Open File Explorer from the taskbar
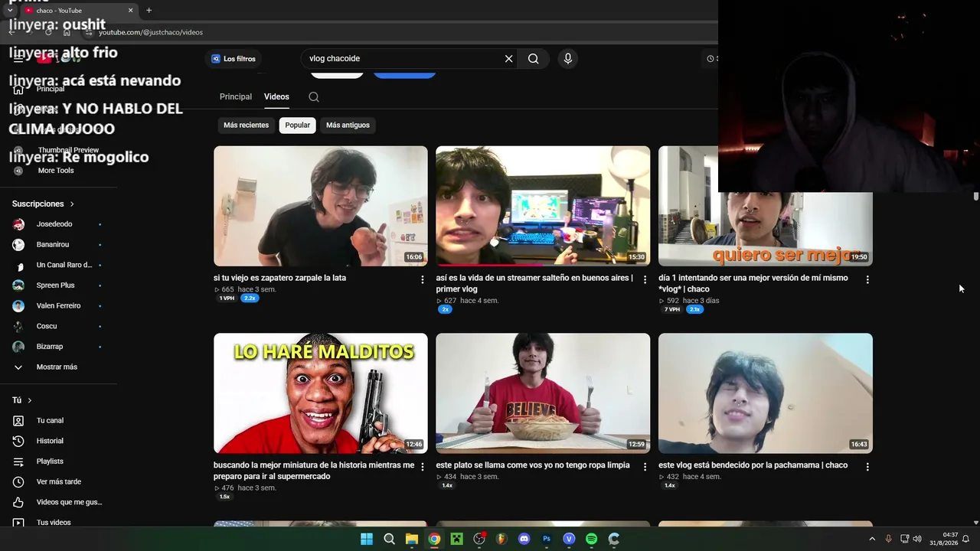980x551 pixels. [x=411, y=539]
